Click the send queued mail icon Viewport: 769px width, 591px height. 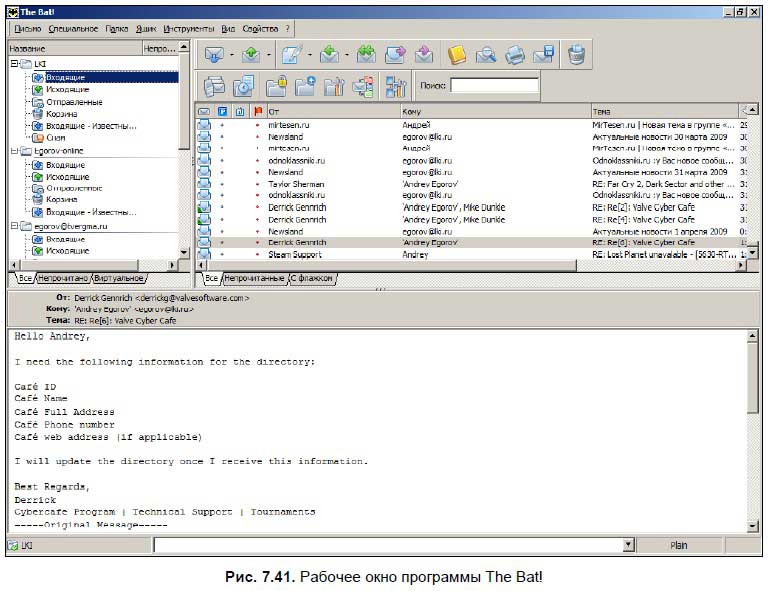[251, 54]
